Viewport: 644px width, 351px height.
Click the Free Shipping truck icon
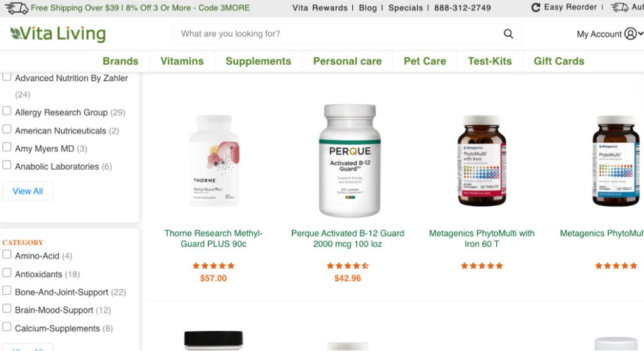(x=17, y=8)
